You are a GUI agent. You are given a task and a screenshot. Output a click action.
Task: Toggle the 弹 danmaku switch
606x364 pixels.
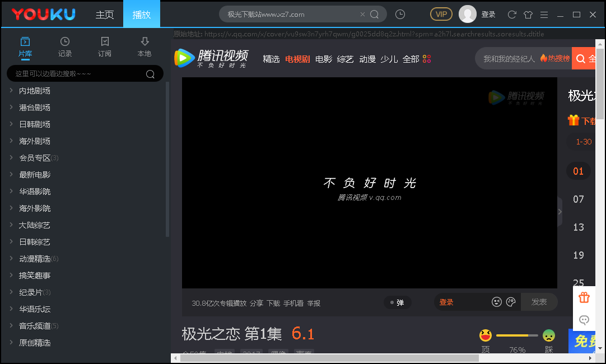(397, 302)
